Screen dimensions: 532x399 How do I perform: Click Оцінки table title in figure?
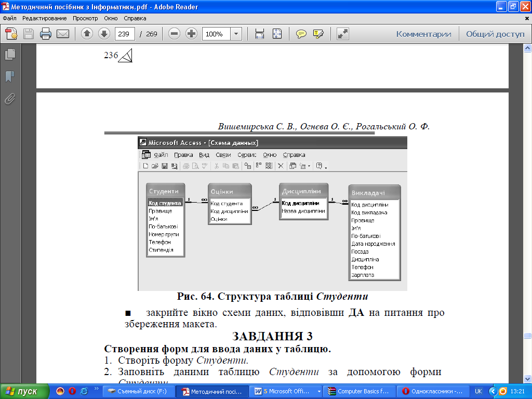[222, 192]
